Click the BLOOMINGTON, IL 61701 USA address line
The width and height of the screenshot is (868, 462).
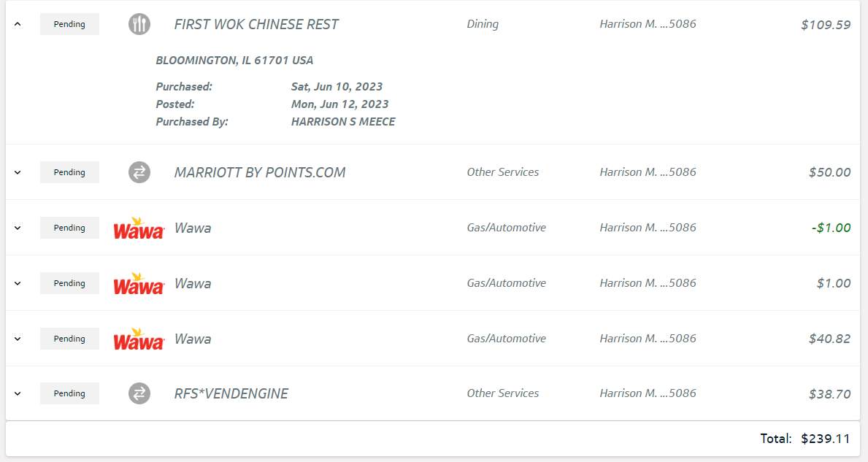(x=234, y=61)
